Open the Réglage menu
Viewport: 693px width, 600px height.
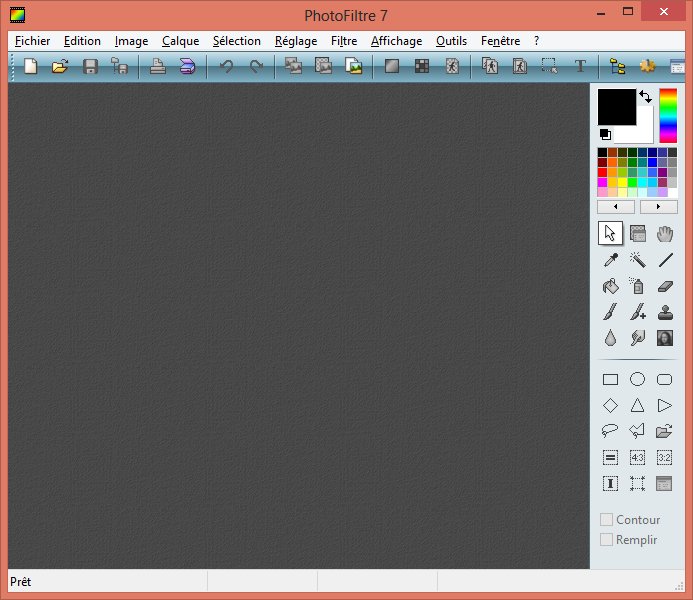pyautogui.click(x=296, y=41)
